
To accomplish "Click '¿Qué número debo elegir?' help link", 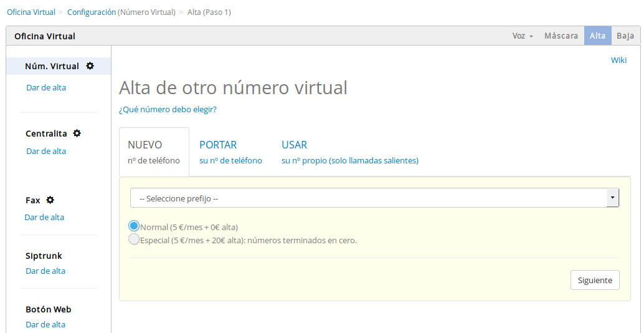I will (168, 110).
